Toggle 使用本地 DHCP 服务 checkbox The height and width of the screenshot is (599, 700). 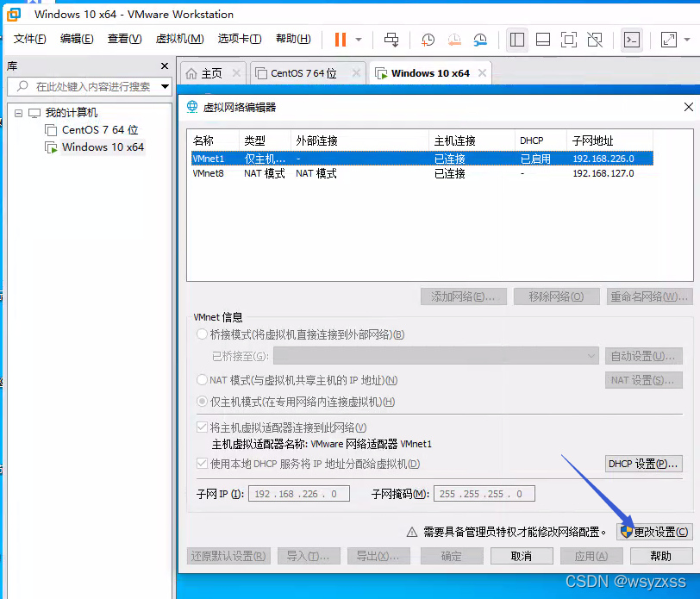pos(202,464)
